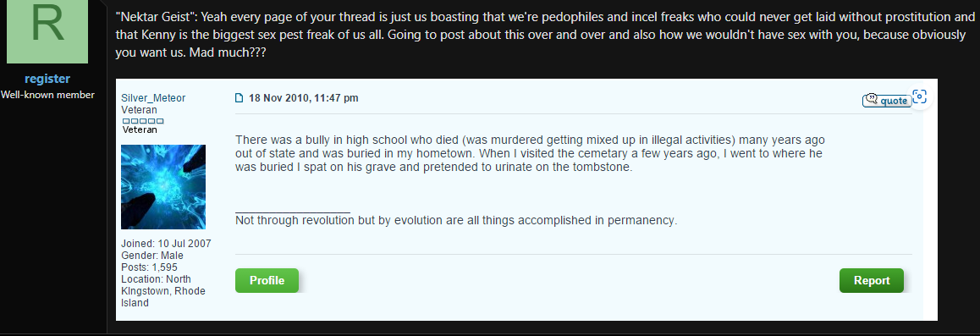Click the Silver_Meteor username link

click(153, 98)
